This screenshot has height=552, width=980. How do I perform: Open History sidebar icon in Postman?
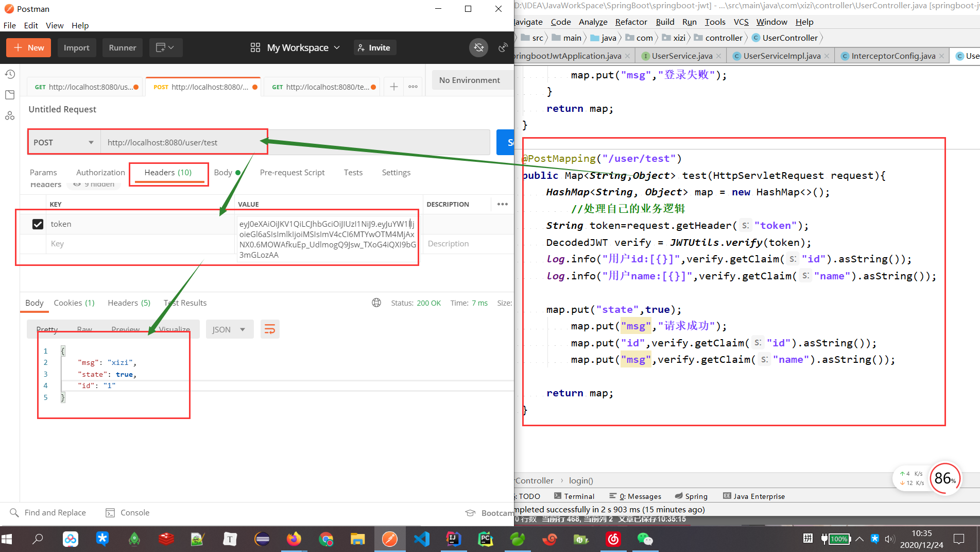click(x=10, y=74)
